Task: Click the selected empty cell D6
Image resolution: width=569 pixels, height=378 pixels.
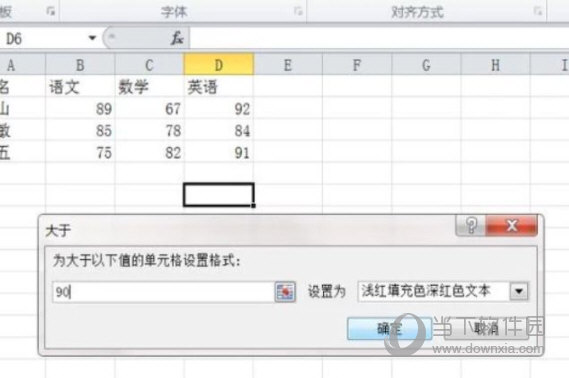Action: (218, 195)
